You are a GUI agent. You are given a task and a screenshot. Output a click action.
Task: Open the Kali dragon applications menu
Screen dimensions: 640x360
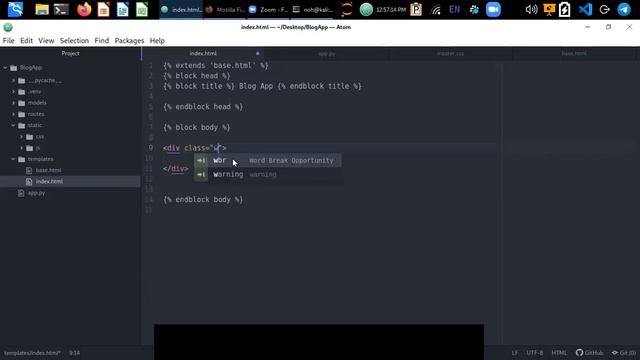pyautogui.click(x=15, y=9)
